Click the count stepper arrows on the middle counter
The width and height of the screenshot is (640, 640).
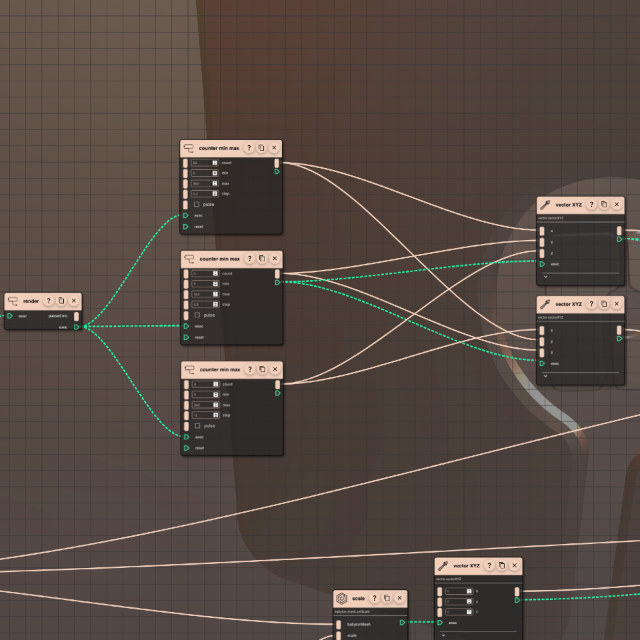[x=216, y=273]
